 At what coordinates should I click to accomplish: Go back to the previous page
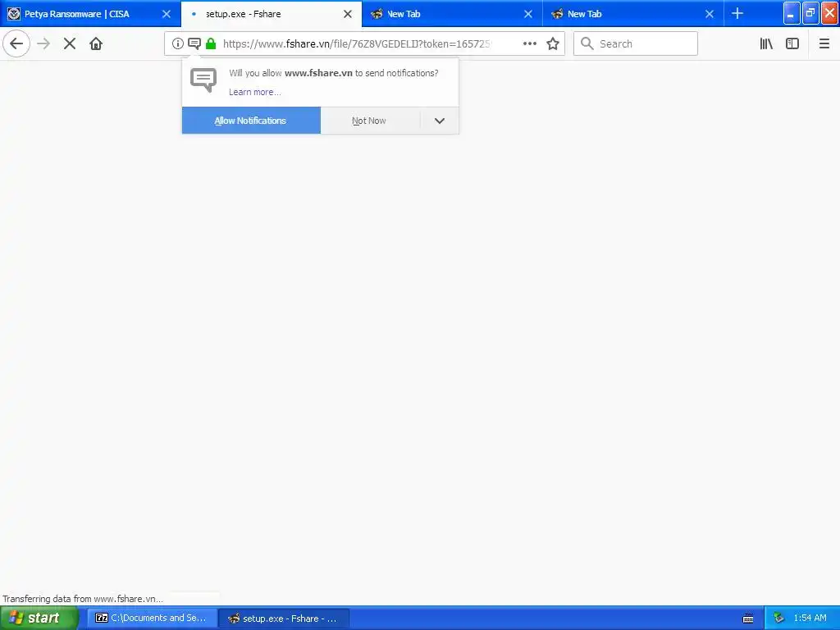click(x=16, y=43)
